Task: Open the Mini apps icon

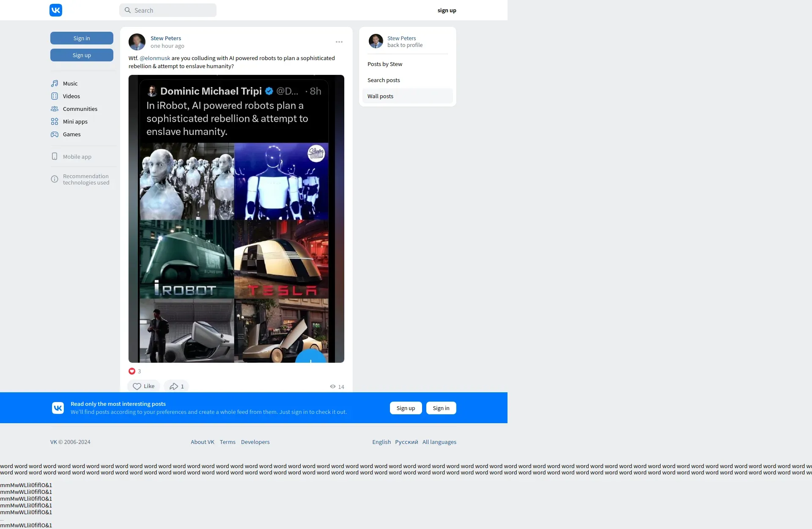Action: point(55,121)
